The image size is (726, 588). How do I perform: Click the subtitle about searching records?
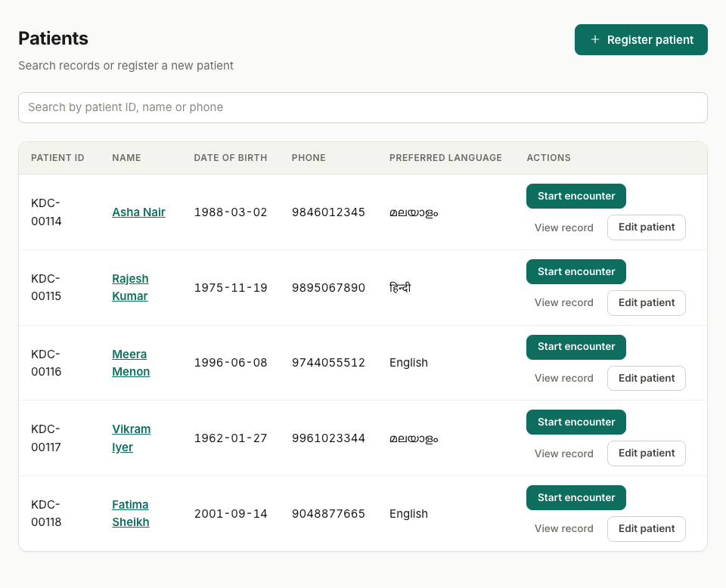pyautogui.click(x=126, y=66)
